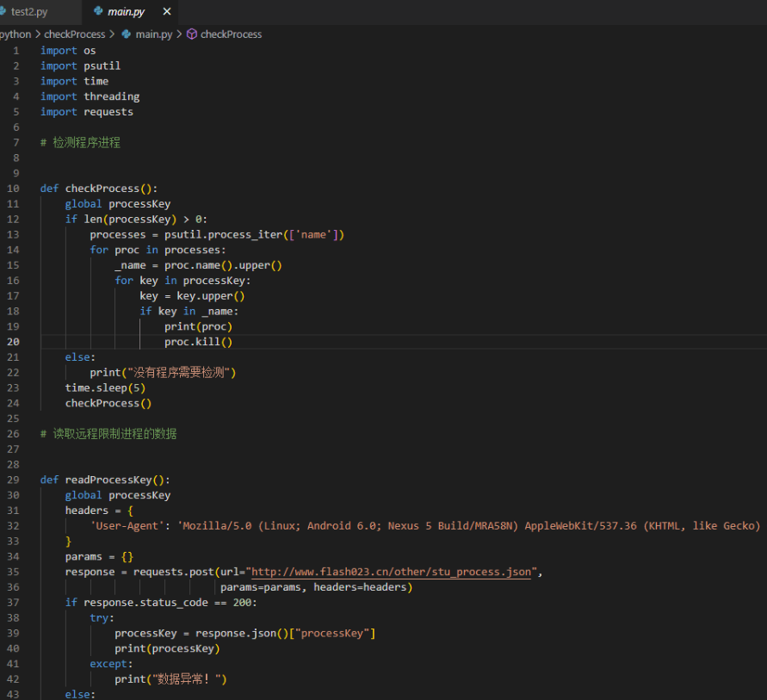Open the checkProcess folder breadcrumb
The height and width of the screenshot is (700, 767).
click(74, 34)
